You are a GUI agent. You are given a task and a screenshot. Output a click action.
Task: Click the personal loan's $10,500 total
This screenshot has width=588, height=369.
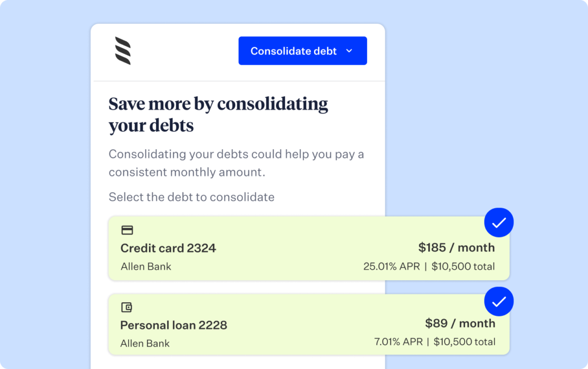point(464,342)
